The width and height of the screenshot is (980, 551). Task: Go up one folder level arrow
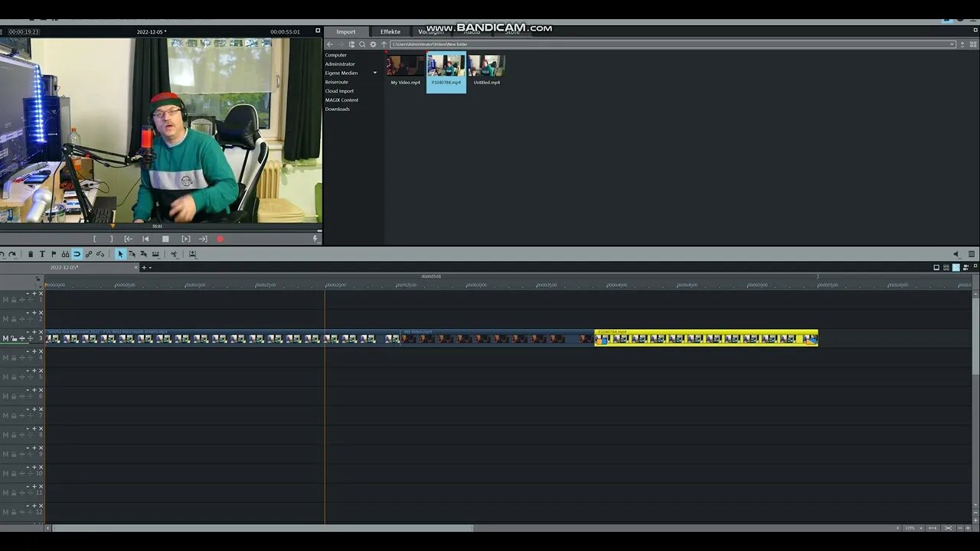tap(384, 44)
